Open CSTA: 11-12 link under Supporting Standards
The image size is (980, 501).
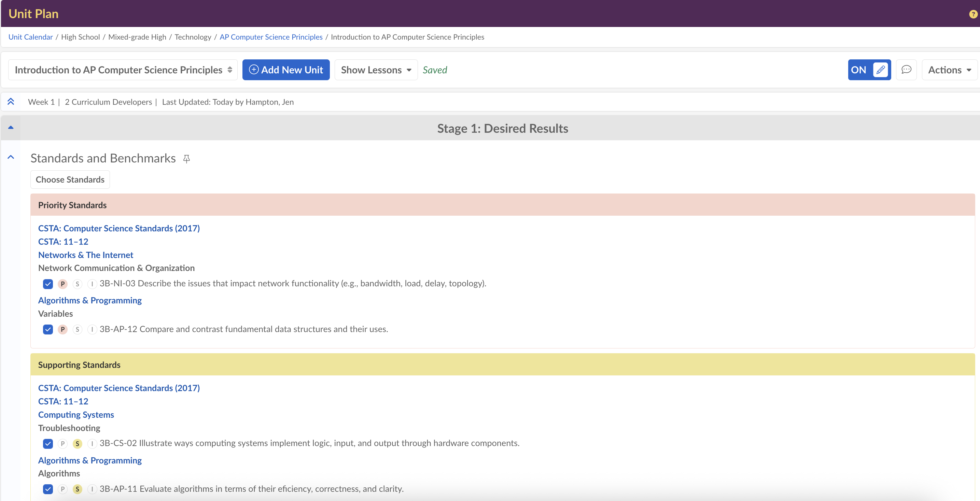tap(63, 401)
